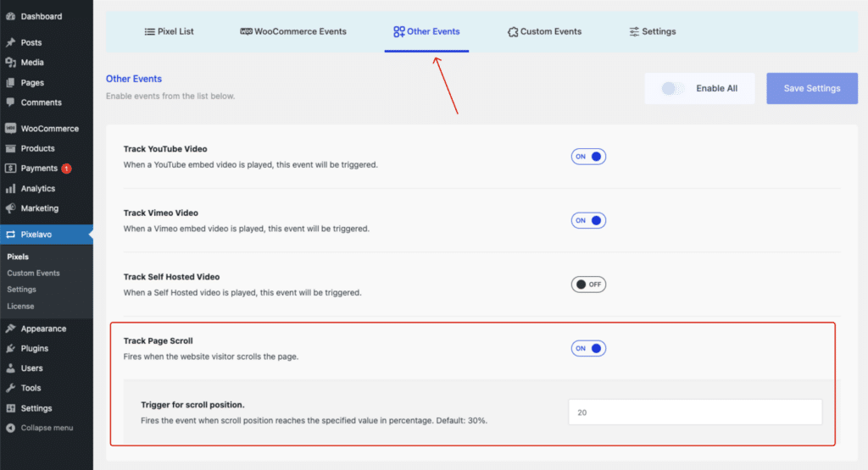Click the Posts pin icon
Screen dimensions: 868x470
pos(10,42)
